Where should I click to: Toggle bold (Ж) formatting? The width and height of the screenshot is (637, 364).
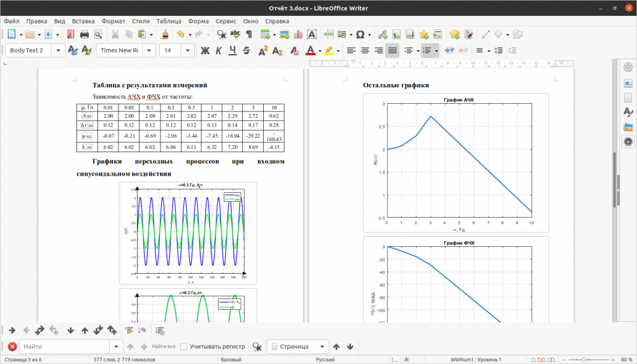tap(205, 50)
